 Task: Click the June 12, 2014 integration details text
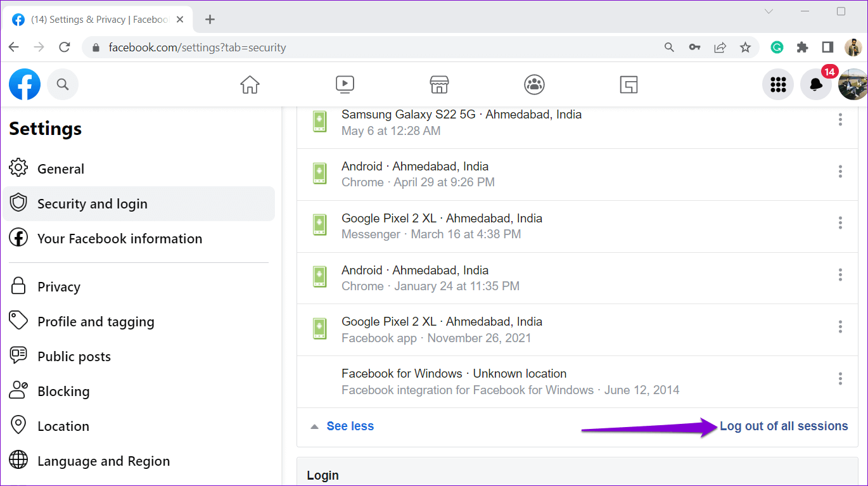click(x=511, y=390)
